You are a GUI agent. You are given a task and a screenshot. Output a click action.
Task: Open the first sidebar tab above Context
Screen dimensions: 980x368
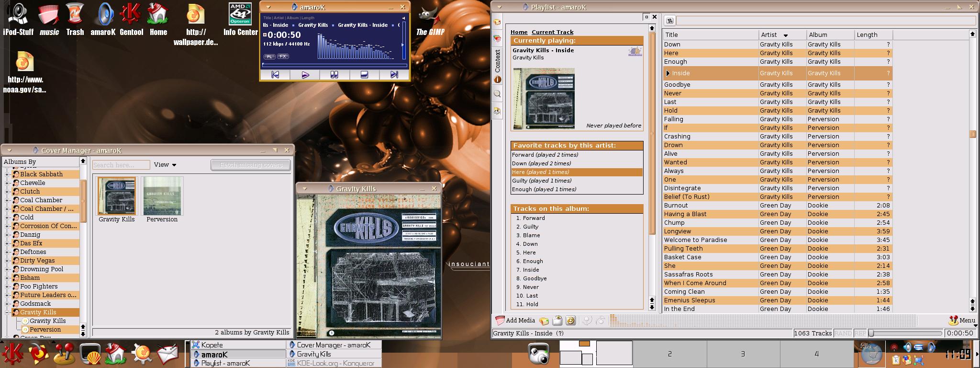click(497, 22)
